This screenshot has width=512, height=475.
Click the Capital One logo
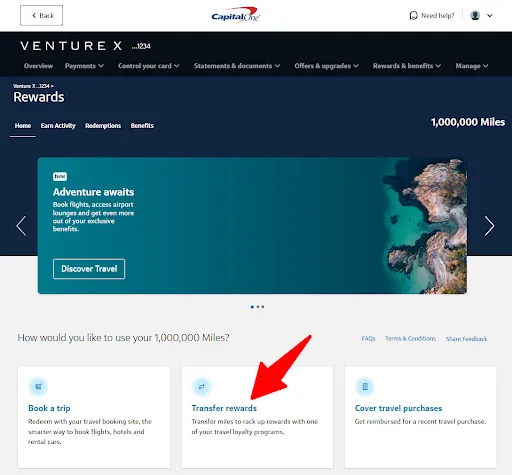pyautogui.click(x=236, y=15)
